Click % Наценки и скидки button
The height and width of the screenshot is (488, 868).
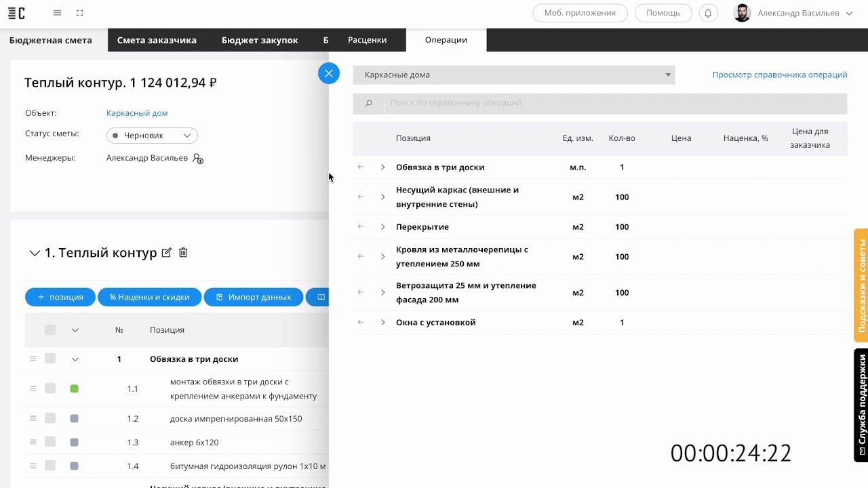pyautogui.click(x=149, y=297)
